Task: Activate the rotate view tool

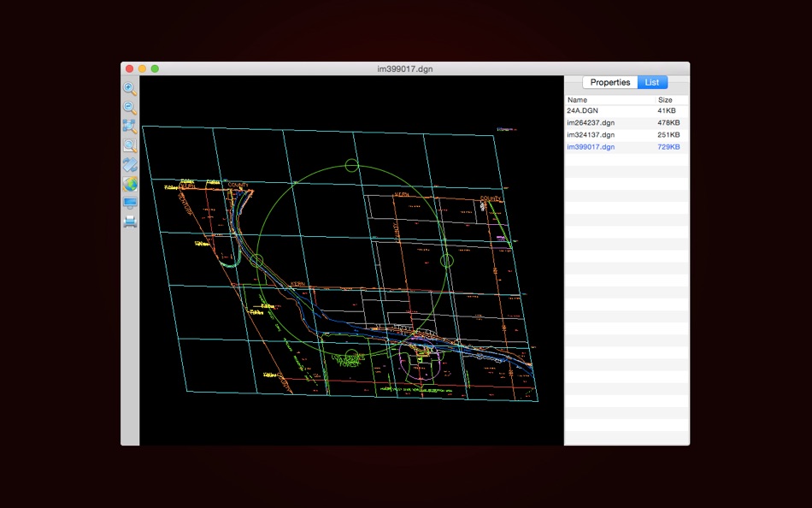Action: point(130,164)
